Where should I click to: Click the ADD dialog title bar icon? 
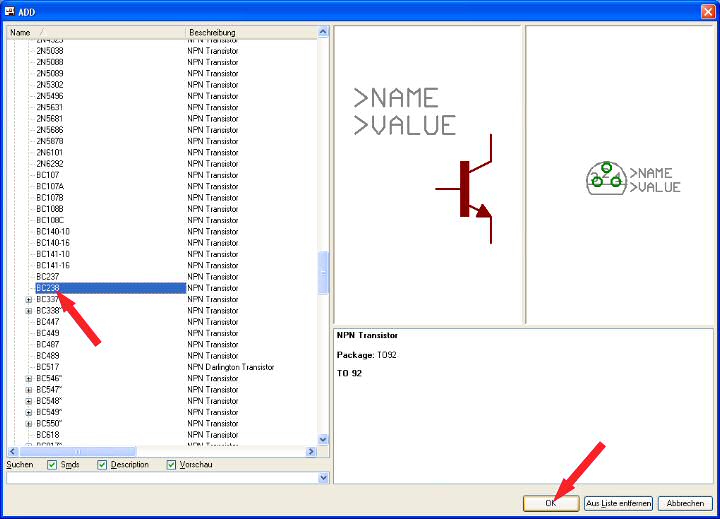[10, 10]
